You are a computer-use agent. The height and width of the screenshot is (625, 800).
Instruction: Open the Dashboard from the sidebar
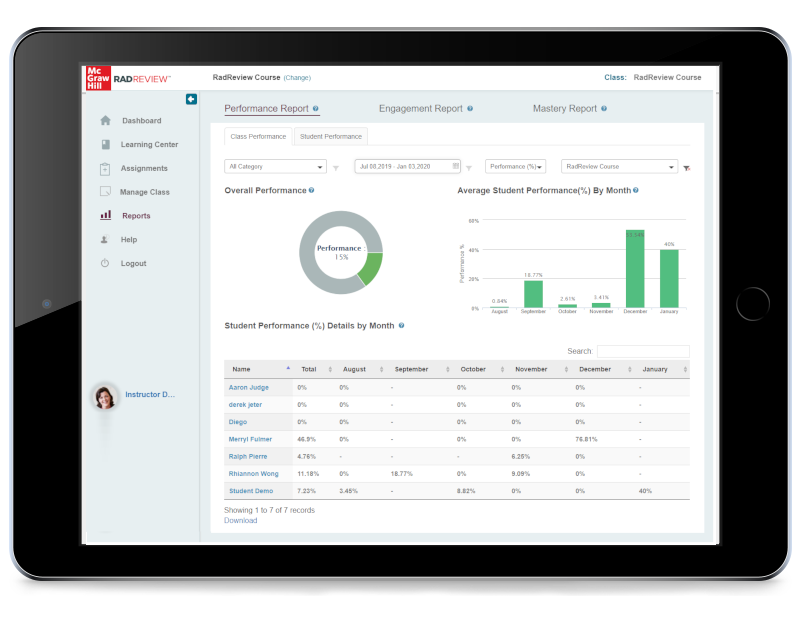pyautogui.click(x=141, y=120)
